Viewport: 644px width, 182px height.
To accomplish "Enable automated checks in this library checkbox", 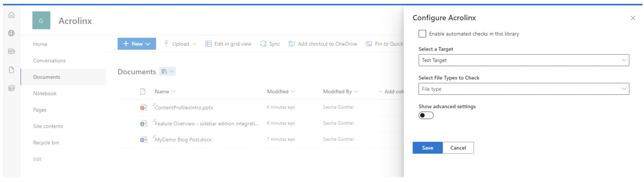I will (x=422, y=34).
